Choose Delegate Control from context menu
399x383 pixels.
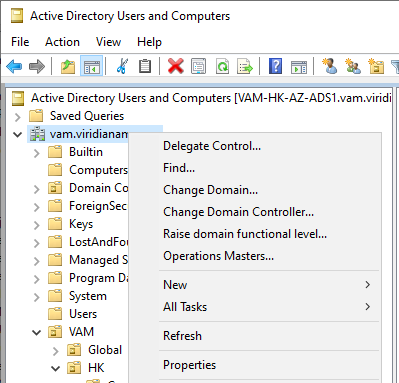pos(212,146)
